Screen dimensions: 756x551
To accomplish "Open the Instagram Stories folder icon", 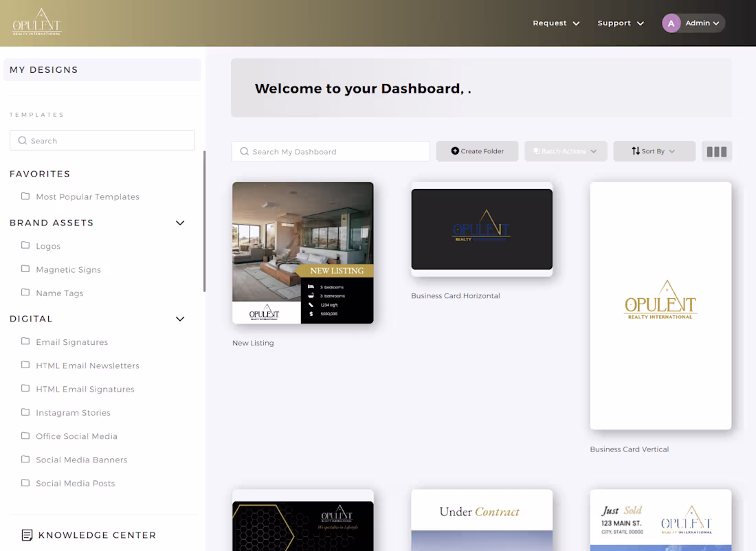I will pos(25,412).
